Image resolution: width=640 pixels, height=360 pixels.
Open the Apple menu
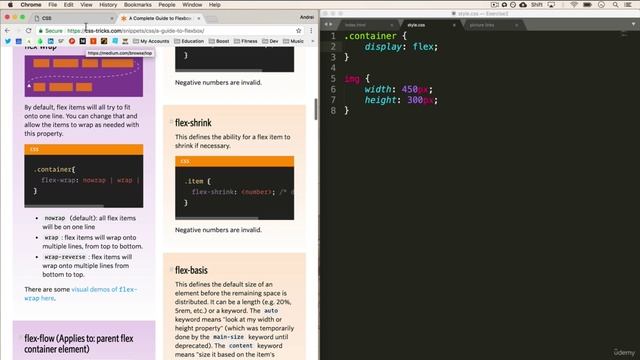pos(10,5)
